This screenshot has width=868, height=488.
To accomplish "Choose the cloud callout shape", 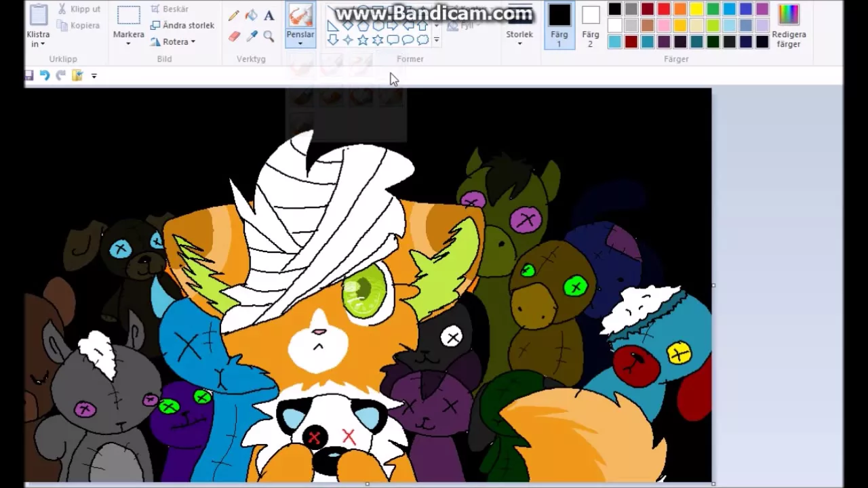I will [422, 40].
